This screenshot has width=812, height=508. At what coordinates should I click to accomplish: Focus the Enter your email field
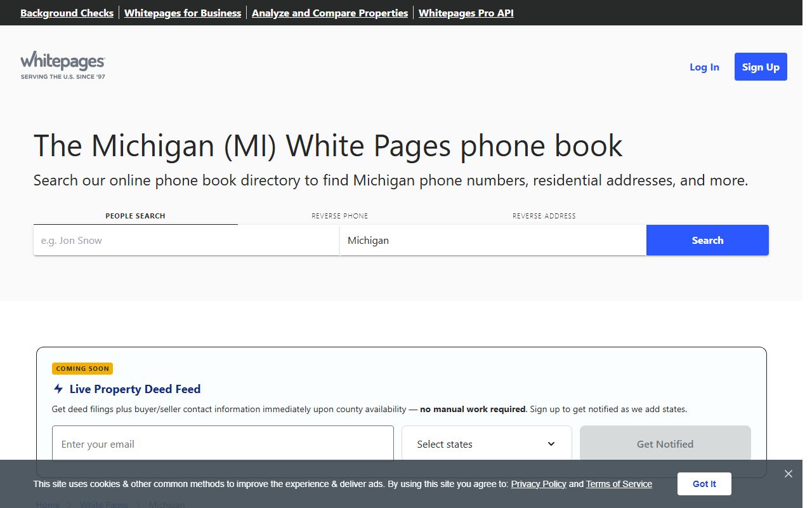point(223,444)
